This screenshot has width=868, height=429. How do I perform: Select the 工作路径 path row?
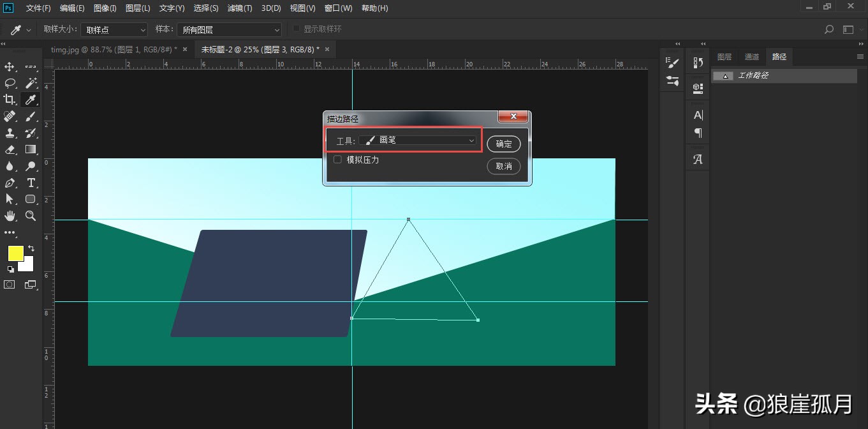[x=784, y=75]
